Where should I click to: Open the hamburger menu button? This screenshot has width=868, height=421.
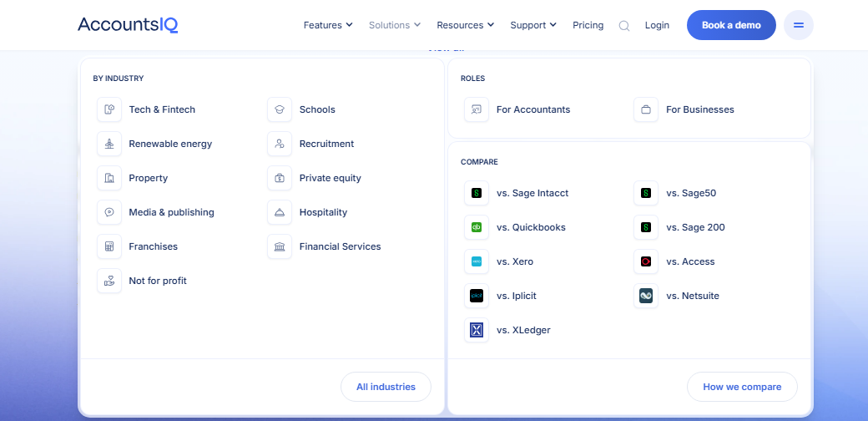pyautogui.click(x=798, y=25)
